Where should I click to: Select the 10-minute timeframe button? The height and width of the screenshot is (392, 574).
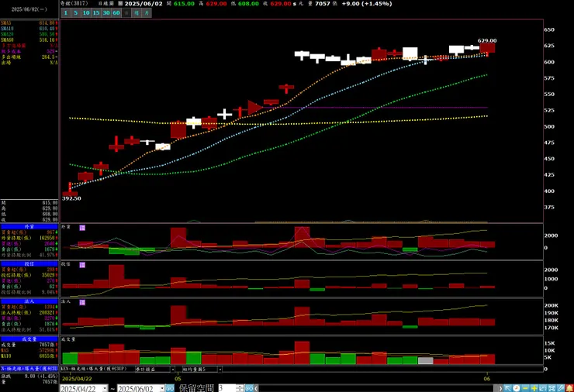[86, 13]
